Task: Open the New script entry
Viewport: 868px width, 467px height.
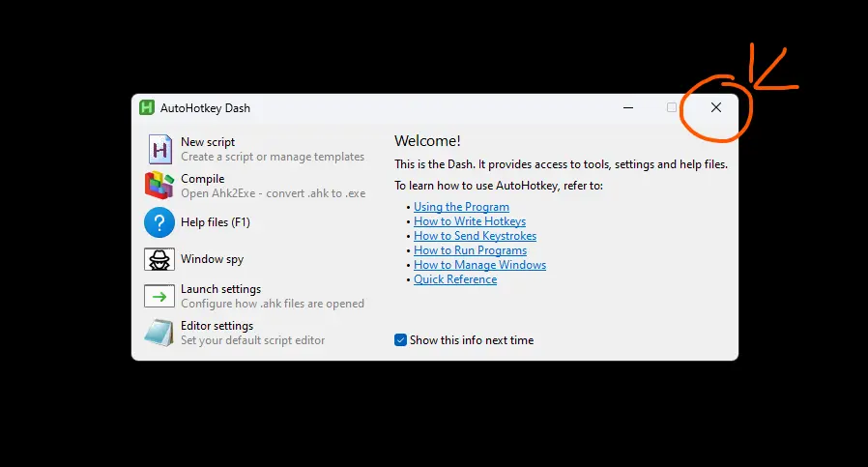Action: pos(208,142)
